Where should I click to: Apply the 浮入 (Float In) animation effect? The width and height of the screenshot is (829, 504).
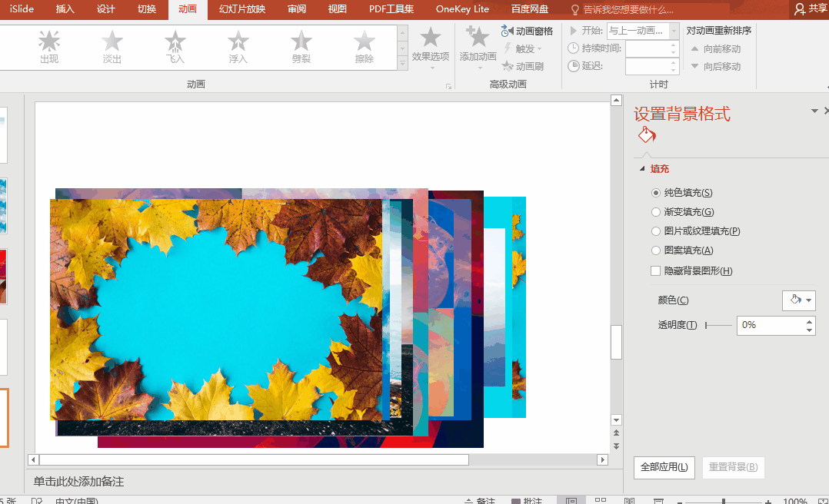(238, 47)
